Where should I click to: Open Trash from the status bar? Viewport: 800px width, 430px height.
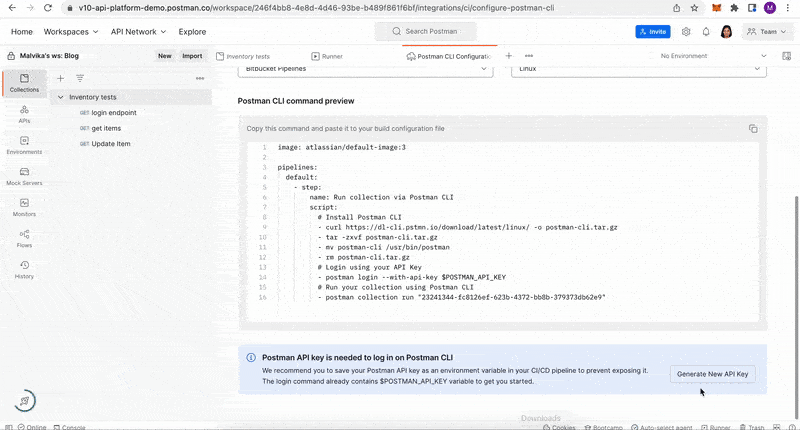[752, 427]
